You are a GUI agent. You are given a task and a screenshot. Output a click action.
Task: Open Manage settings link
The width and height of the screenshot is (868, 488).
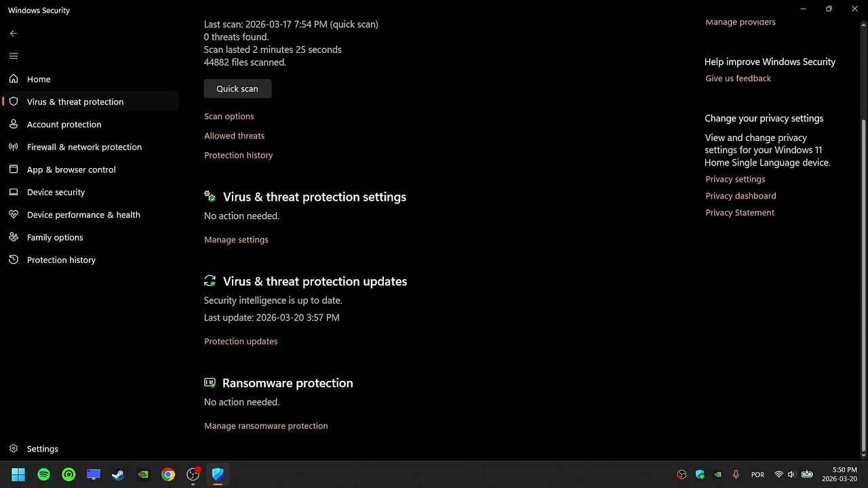pos(236,240)
